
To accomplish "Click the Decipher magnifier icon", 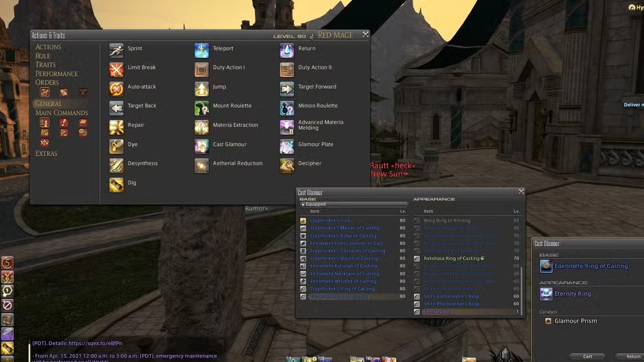I will coord(287,165).
